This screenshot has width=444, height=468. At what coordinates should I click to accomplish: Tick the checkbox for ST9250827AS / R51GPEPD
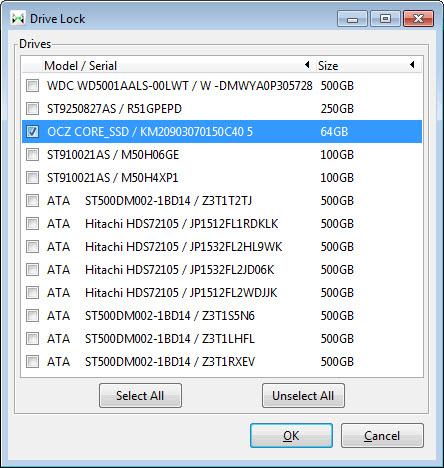click(32, 109)
